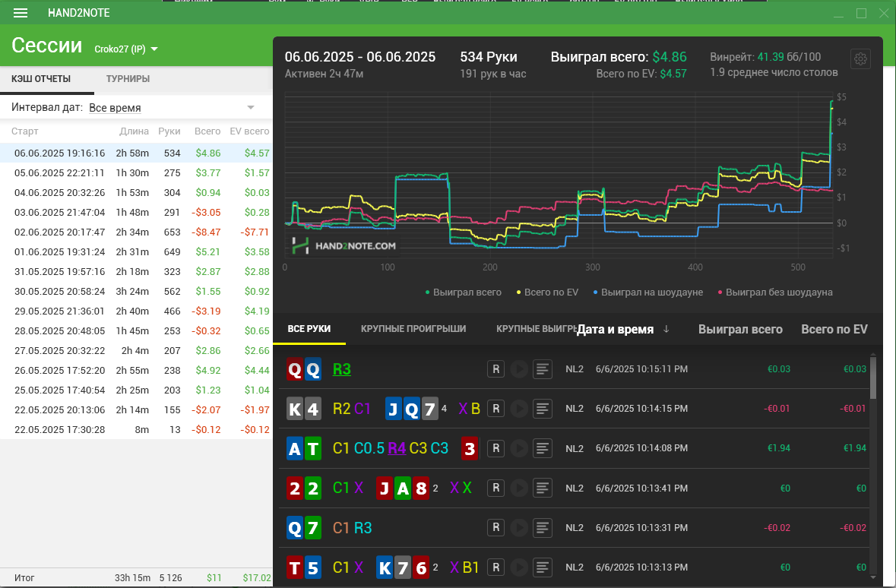Open the Croko27 (IP) player dropdown

[125, 49]
